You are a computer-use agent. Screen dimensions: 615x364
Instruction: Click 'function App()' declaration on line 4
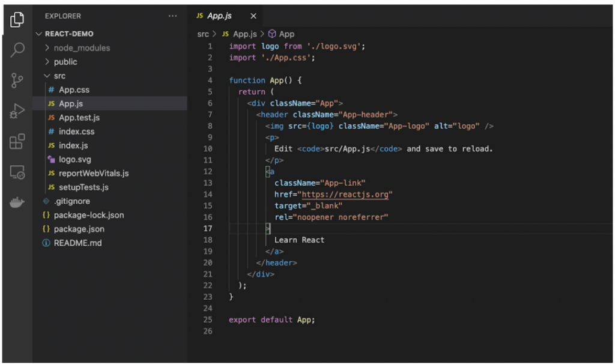(x=261, y=80)
